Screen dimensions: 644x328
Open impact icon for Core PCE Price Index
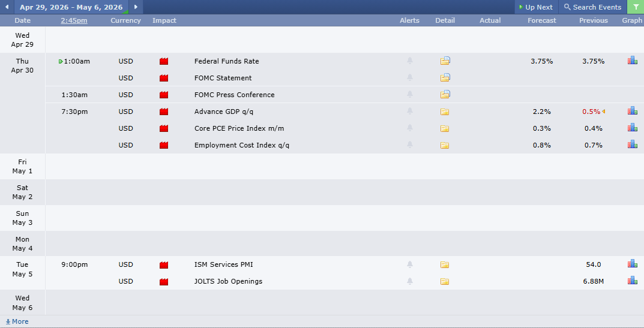coord(164,128)
